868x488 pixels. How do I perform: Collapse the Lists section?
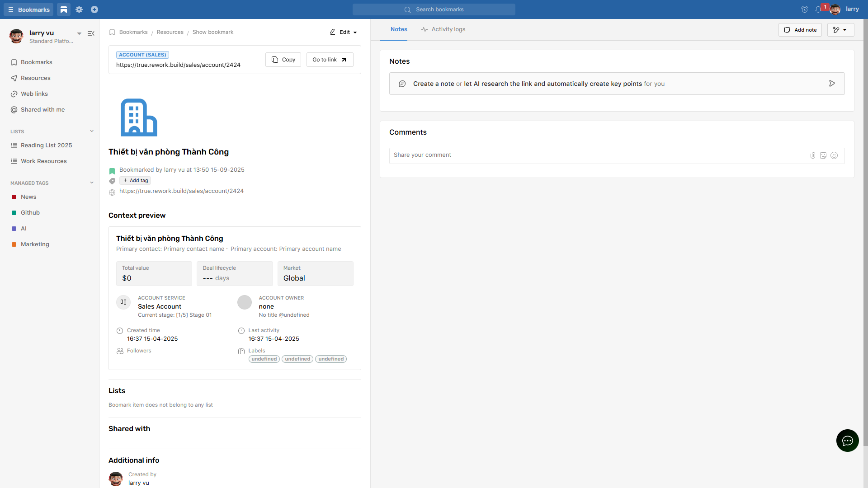coord(92,131)
